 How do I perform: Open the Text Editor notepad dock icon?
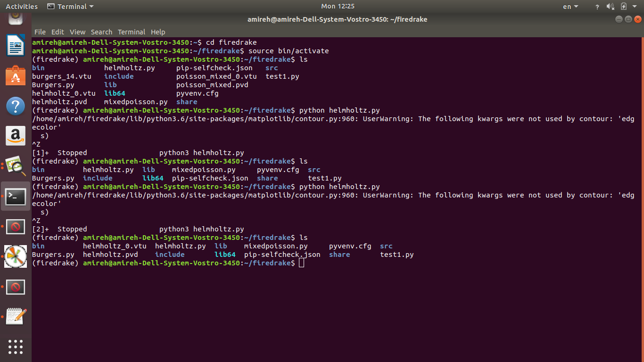tap(16, 316)
